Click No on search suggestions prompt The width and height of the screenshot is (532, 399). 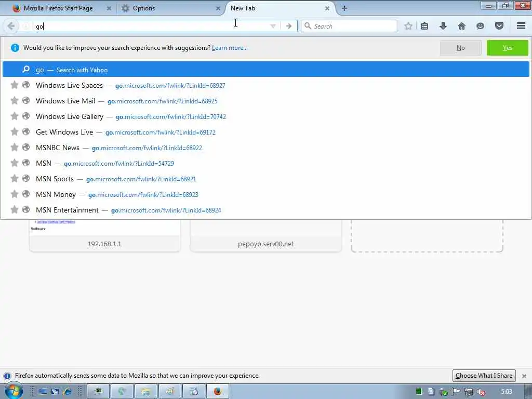(x=460, y=48)
